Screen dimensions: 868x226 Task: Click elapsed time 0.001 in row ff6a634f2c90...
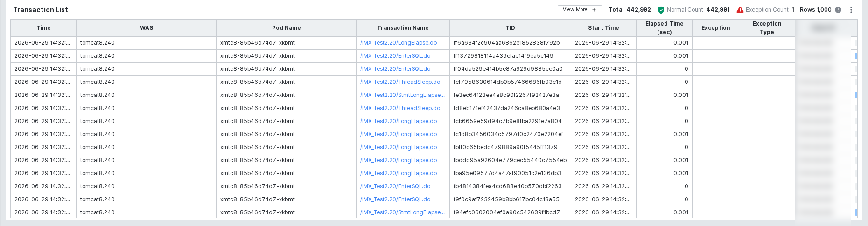(x=680, y=43)
